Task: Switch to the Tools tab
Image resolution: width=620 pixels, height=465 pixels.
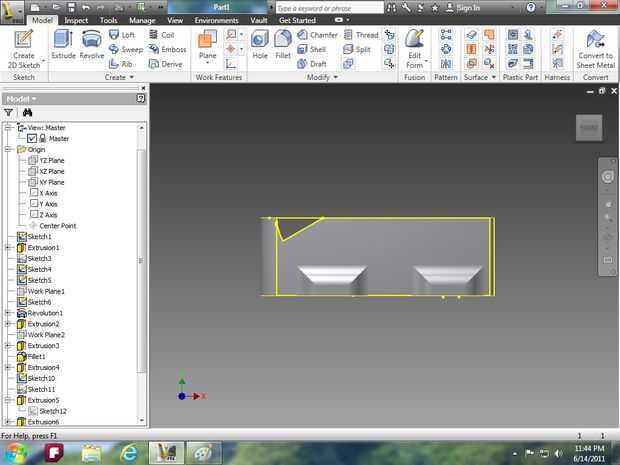Action: (108, 20)
